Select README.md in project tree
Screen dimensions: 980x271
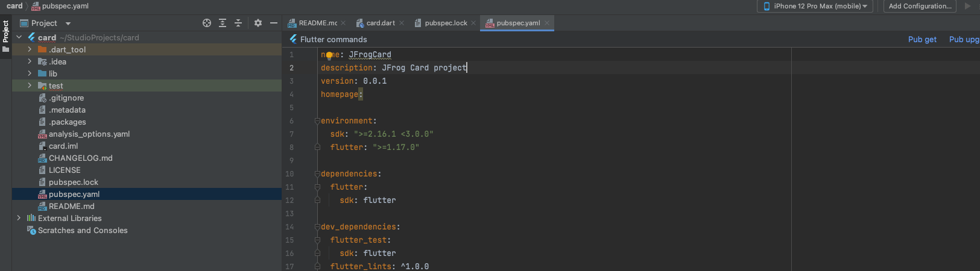tap(71, 206)
